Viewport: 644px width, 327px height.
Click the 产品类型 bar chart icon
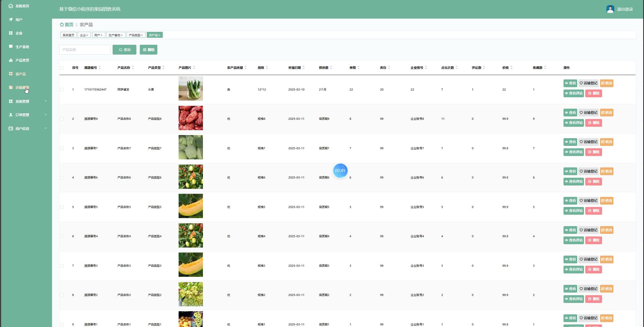[11, 60]
